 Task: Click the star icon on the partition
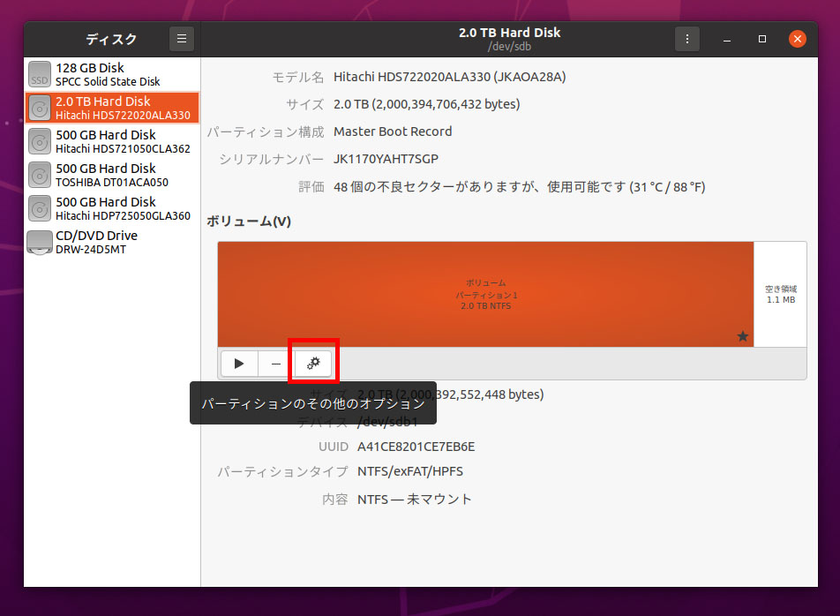[743, 336]
